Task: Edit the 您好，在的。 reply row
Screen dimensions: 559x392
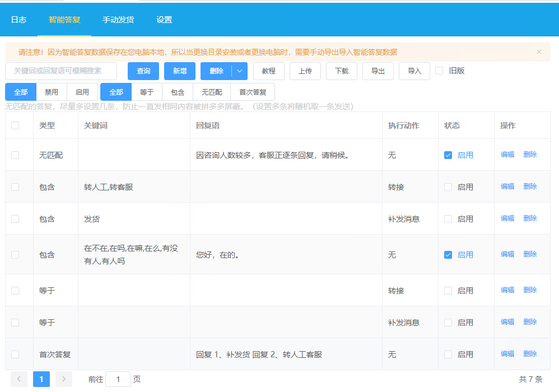Action: [507, 254]
